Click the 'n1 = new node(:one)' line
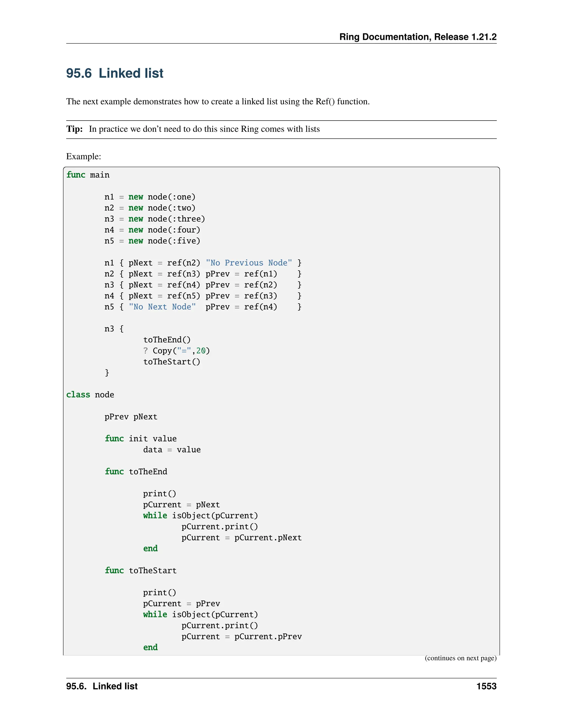 pos(150,197)
